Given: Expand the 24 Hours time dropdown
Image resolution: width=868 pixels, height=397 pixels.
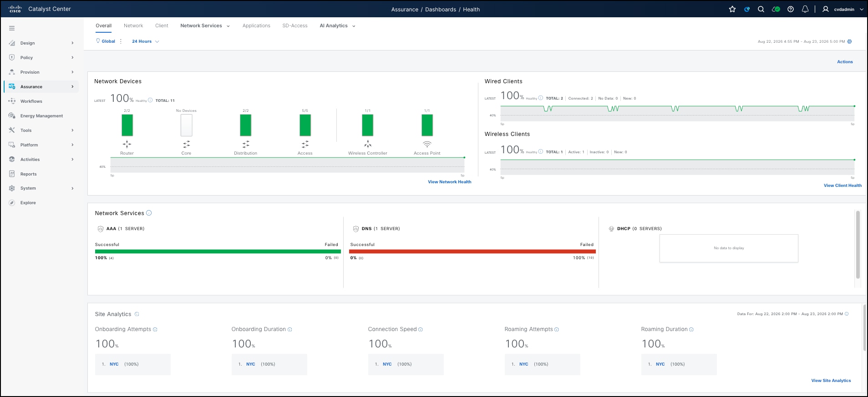Looking at the screenshot, I should click(146, 41).
